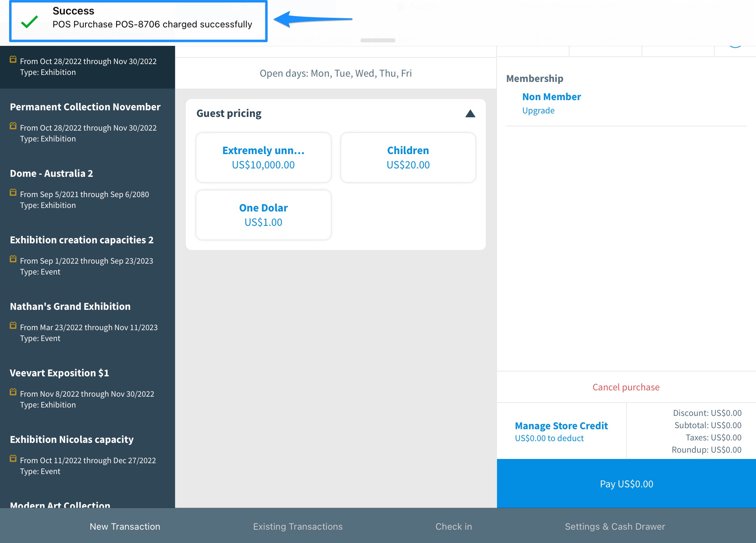Viewport: 756px width, 543px height.
Task: Add the One Dolar US$1.00 ticket
Action: click(x=263, y=215)
